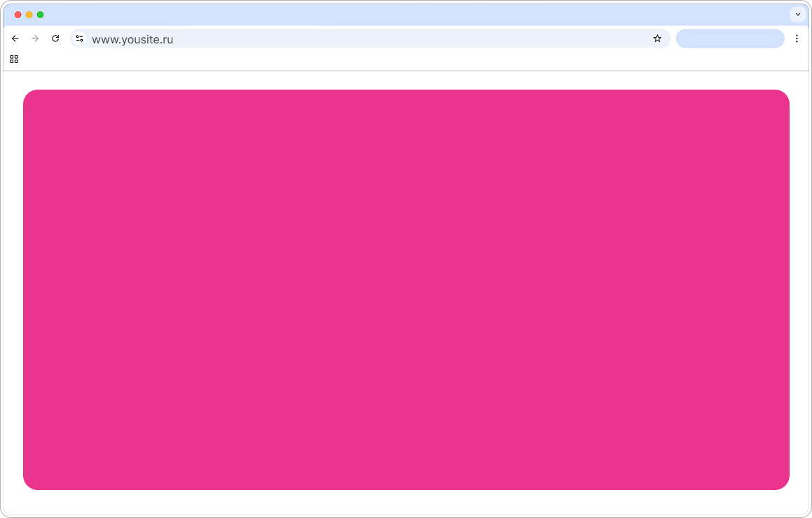The image size is (812, 518).
Task: Reload the page with the refresh icon
Action: click(x=55, y=38)
